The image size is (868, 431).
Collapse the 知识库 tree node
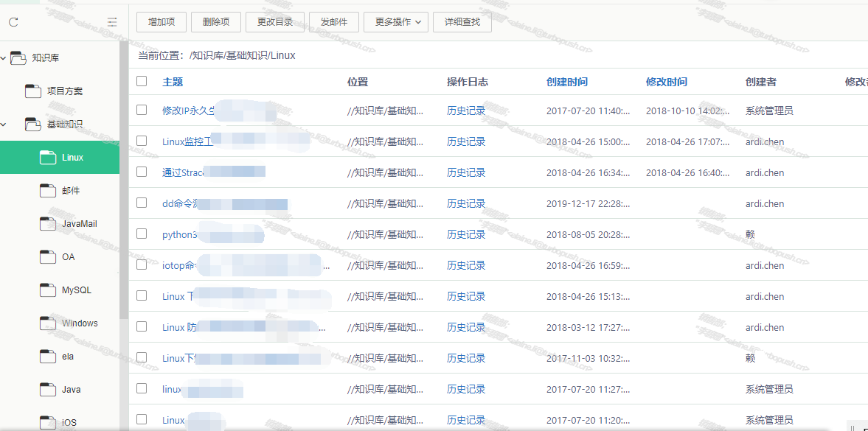tap(4, 57)
